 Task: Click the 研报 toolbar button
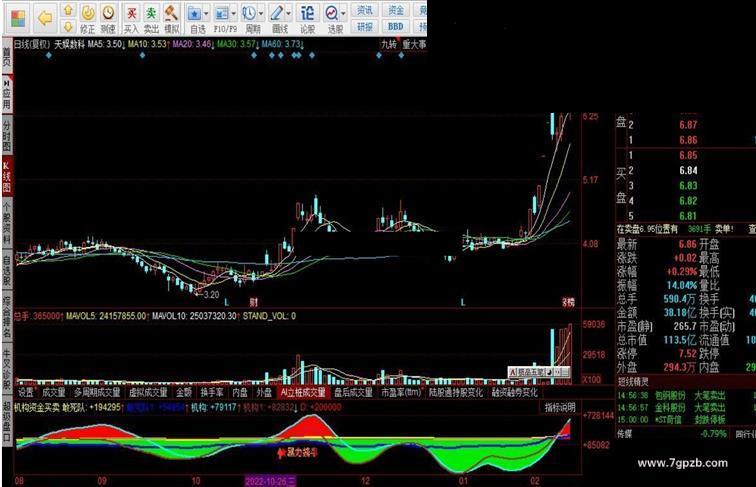(365, 27)
